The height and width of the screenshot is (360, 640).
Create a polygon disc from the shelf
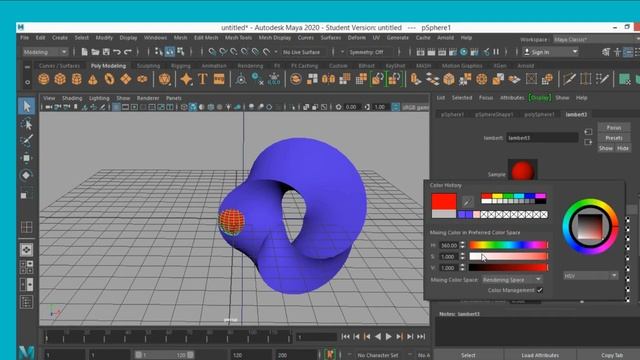point(142,79)
